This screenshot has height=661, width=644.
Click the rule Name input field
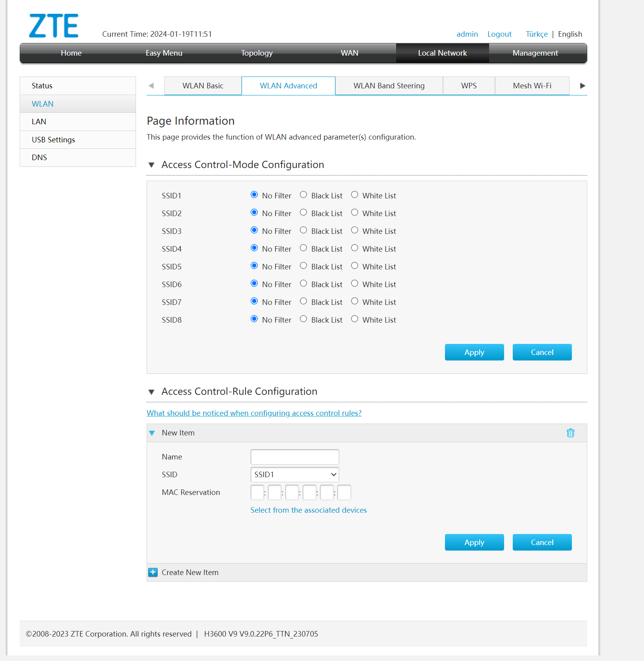pos(294,457)
